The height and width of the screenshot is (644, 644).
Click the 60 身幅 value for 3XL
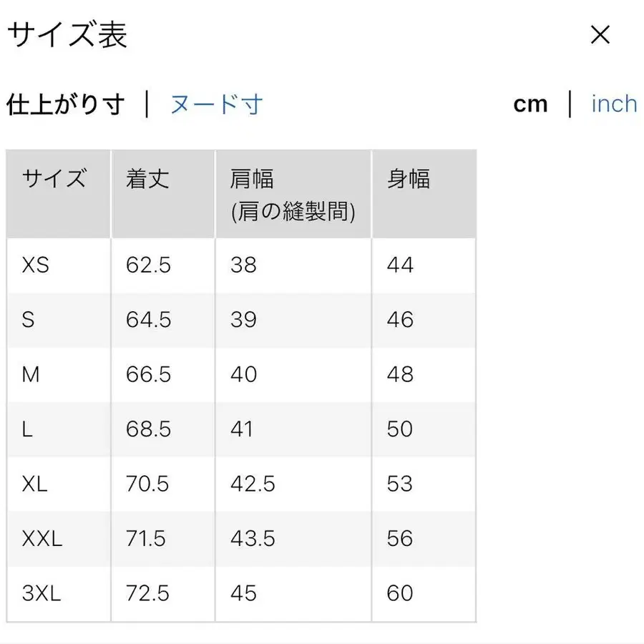402,593
